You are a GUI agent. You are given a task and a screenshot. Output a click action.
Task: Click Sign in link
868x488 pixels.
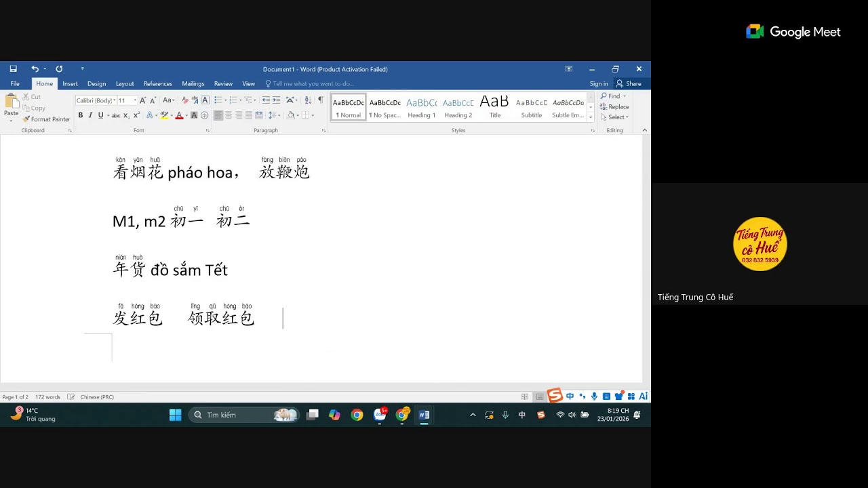point(599,84)
